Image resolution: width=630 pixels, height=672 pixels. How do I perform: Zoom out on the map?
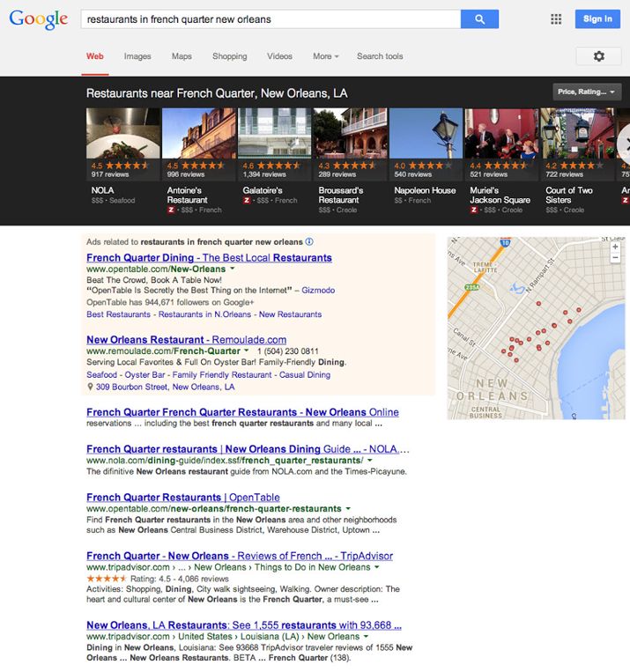[615, 261]
